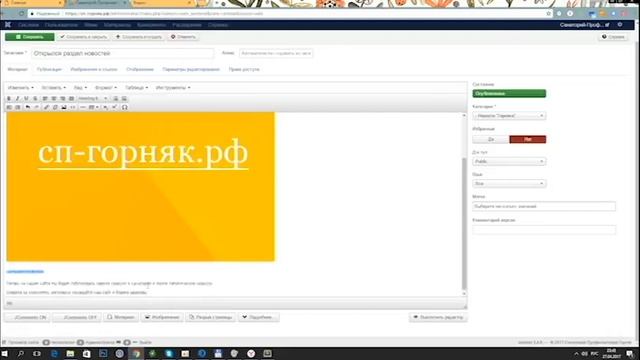Image resolution: width=640 pixels, height=360 pixels.
Task: Click the insert image icon in editor toolbar
Action: click(x=64, y=107)
